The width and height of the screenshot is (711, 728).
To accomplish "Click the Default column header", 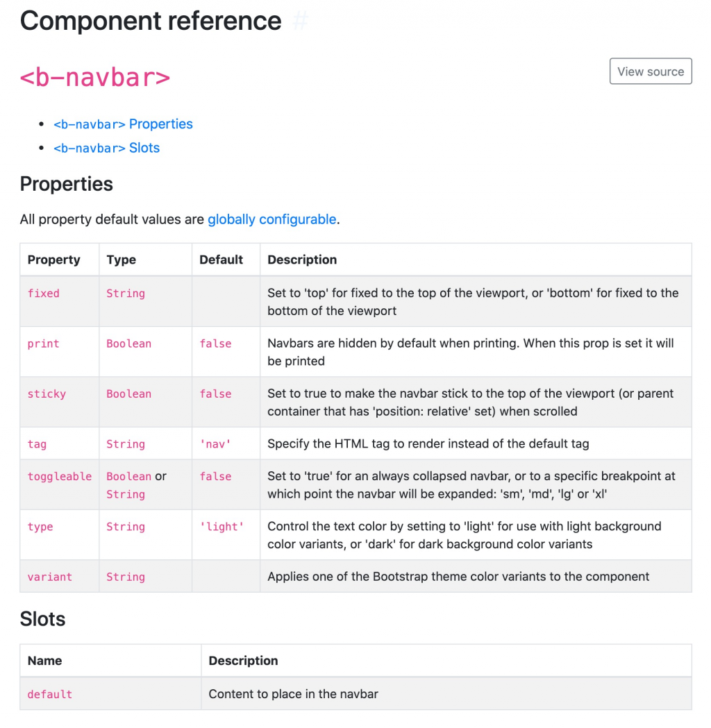I will 221,260.
